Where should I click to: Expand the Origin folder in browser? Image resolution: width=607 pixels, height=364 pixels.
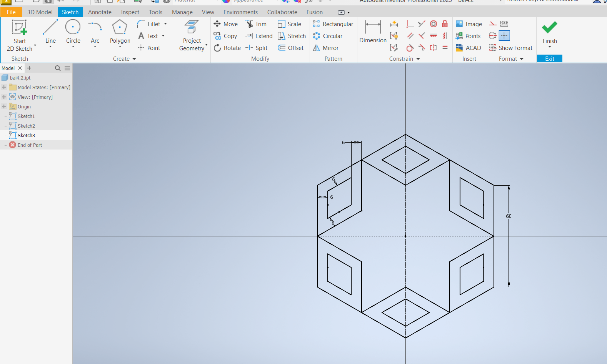tap(4, 106)
